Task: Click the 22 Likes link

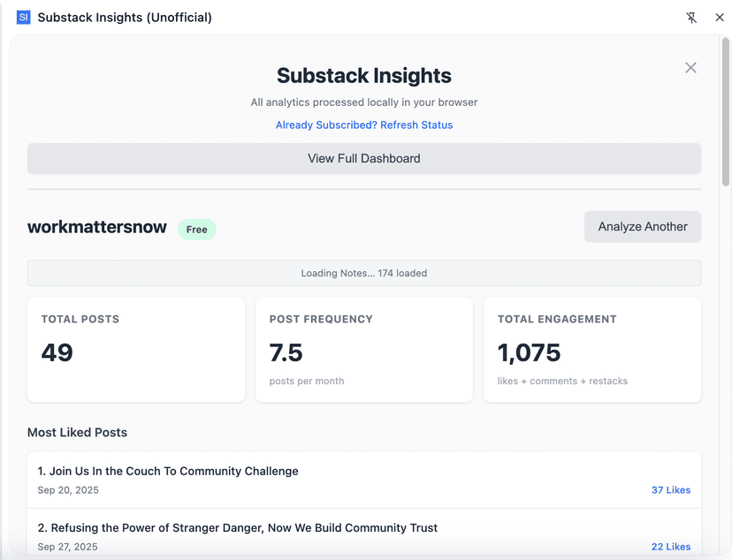Action: tap(671, 546)
